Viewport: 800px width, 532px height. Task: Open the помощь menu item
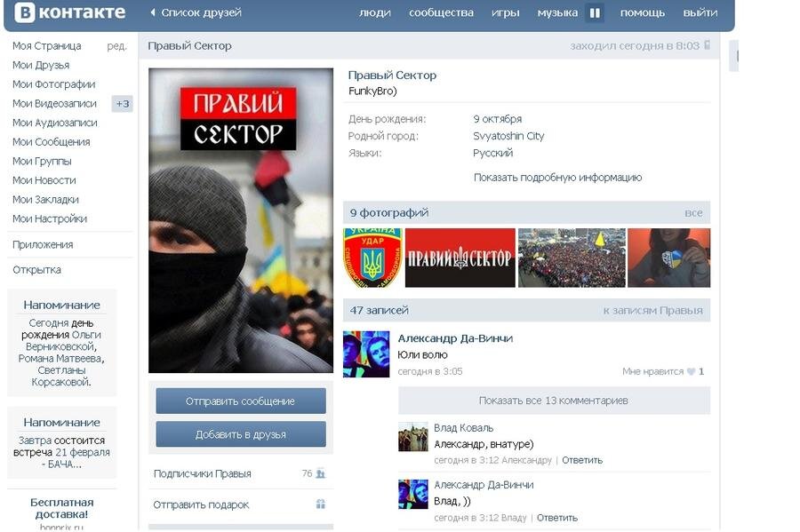click(643, 12)
